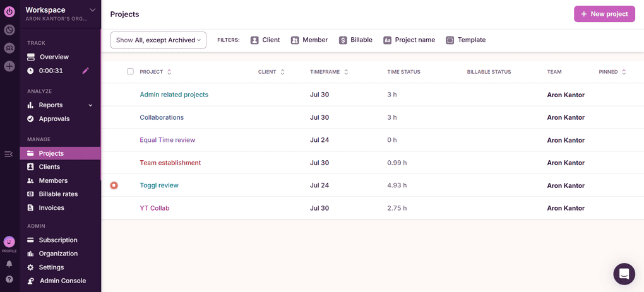Filter projects by Member
This screenshot has width=644, height=292.
click(309, 40)
